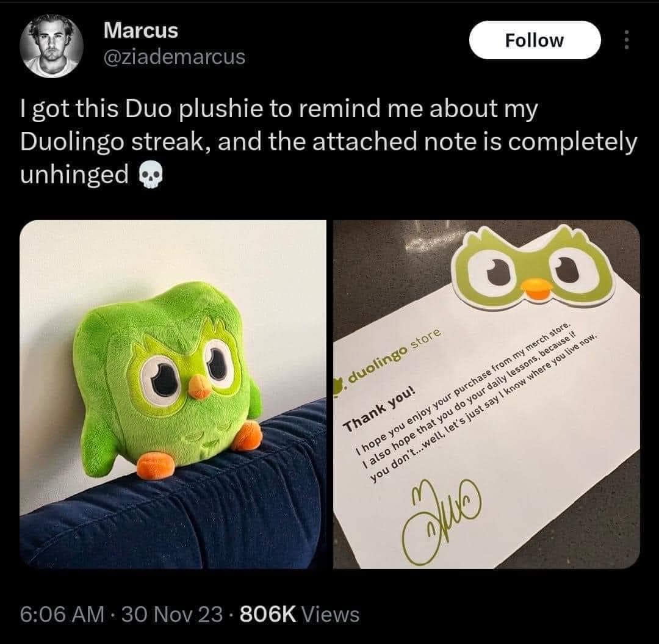Open the Marcus display name

[141, 31]
